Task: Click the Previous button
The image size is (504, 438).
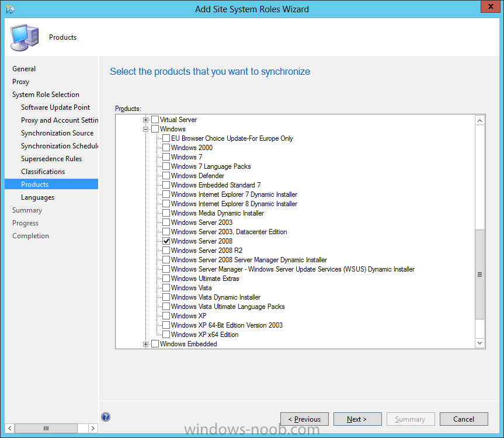Action: (304, 419)
